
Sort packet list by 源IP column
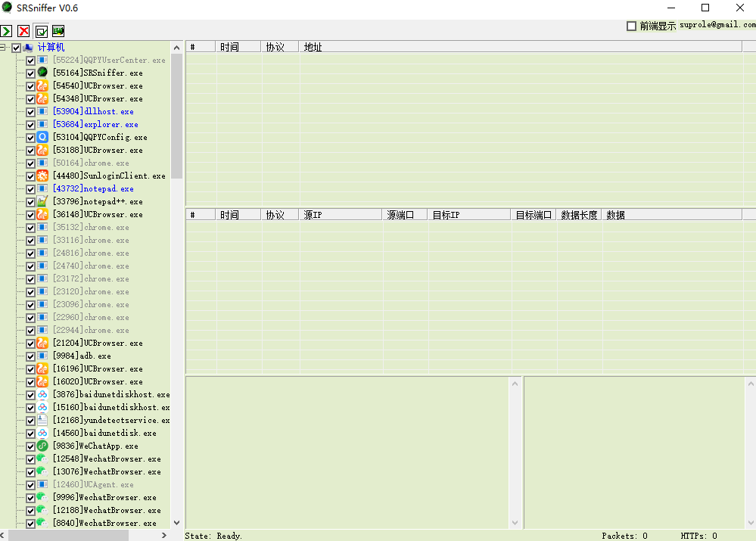(x=341, y=215)
